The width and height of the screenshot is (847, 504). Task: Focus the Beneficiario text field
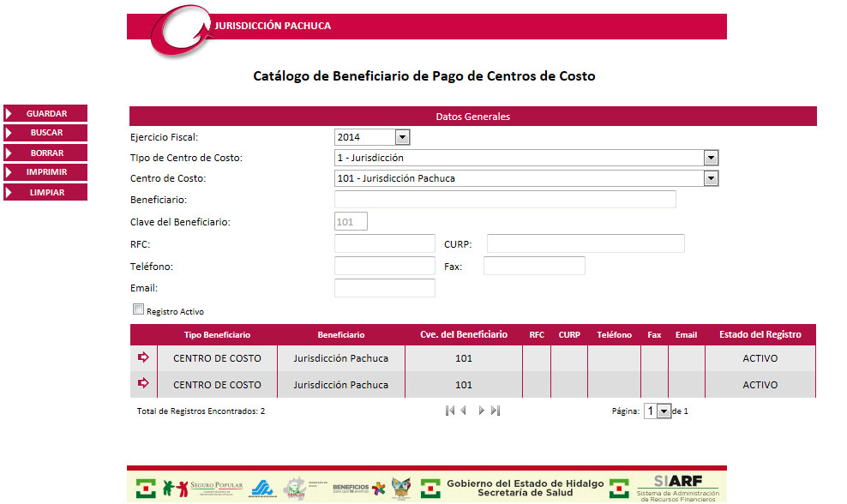(505, 200)
